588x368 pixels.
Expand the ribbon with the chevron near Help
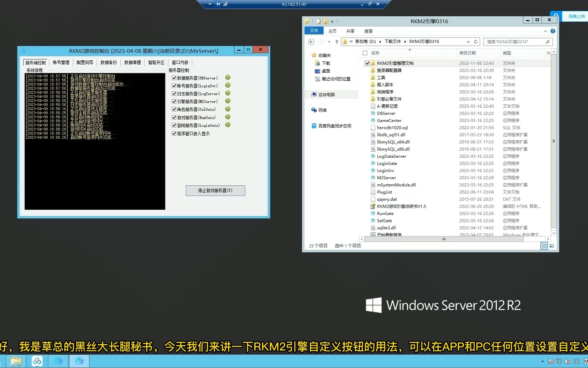tap(545, 31)
